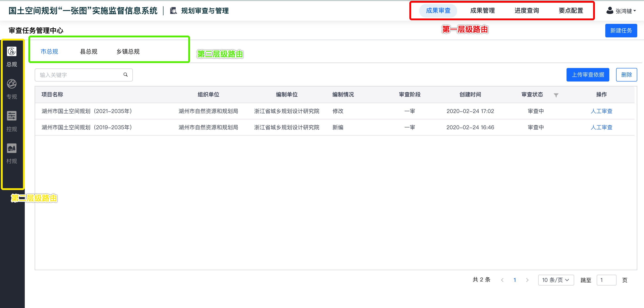Click the 审查阶段 column header
Screen dimensions: 644x308
[x=410, y=95]
